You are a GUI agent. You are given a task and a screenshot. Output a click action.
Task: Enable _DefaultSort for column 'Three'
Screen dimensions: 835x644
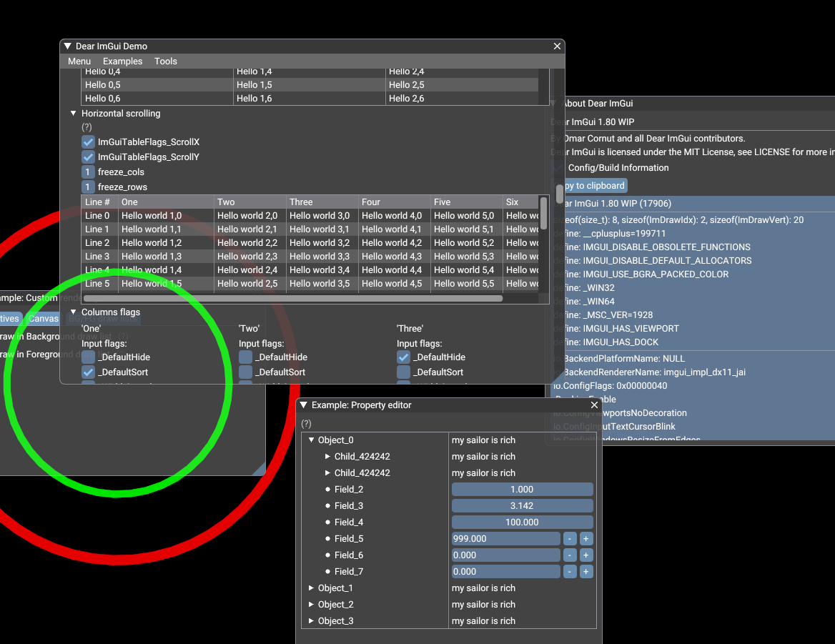404,372
